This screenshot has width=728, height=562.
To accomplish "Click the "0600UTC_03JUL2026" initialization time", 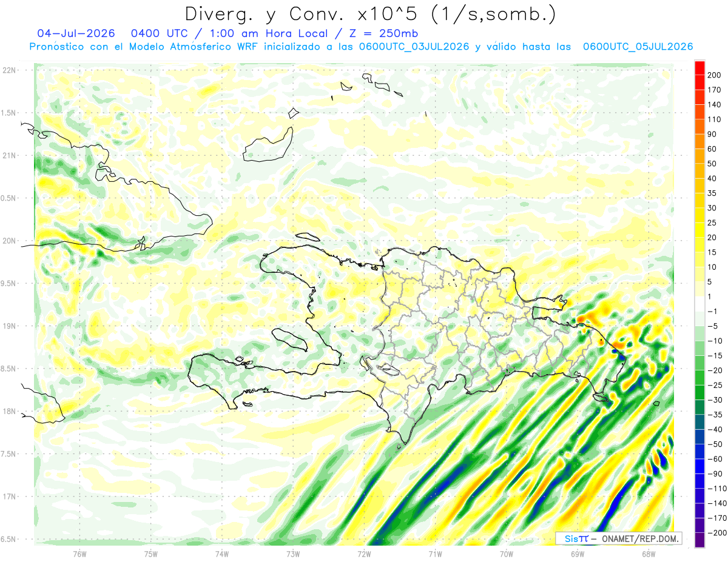I will [x=414, y=47].
